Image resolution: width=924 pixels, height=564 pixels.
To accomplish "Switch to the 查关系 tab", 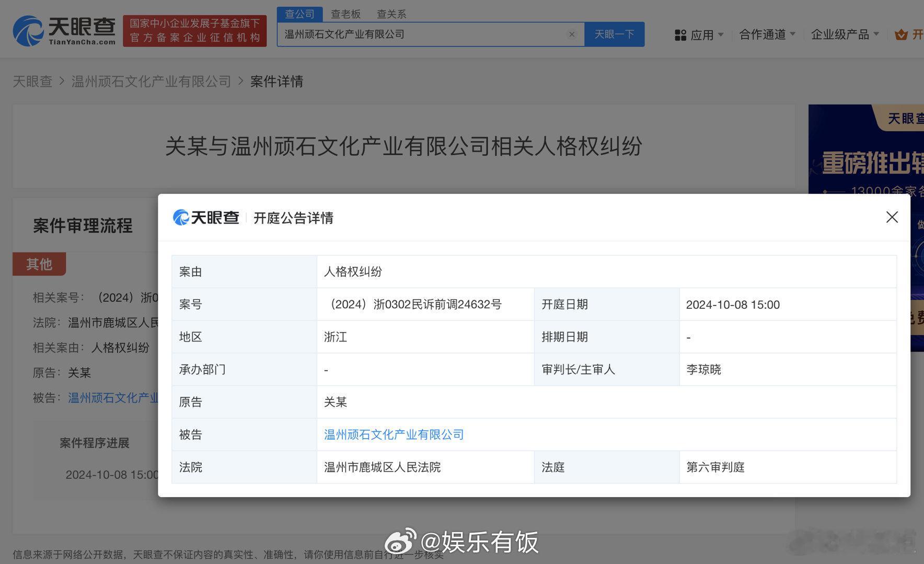I will tap(391, 14).
